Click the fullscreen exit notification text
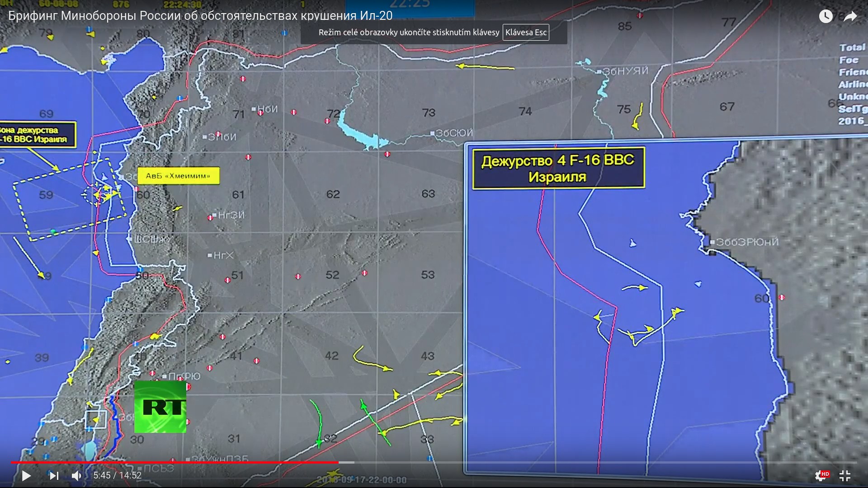868x488 pixels. click(x=409, y=33)
